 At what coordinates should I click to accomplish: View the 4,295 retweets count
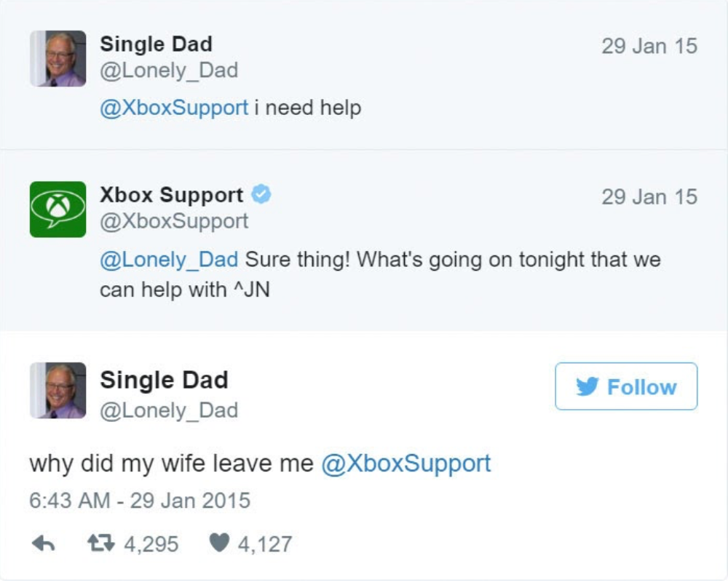pos(151,544)
